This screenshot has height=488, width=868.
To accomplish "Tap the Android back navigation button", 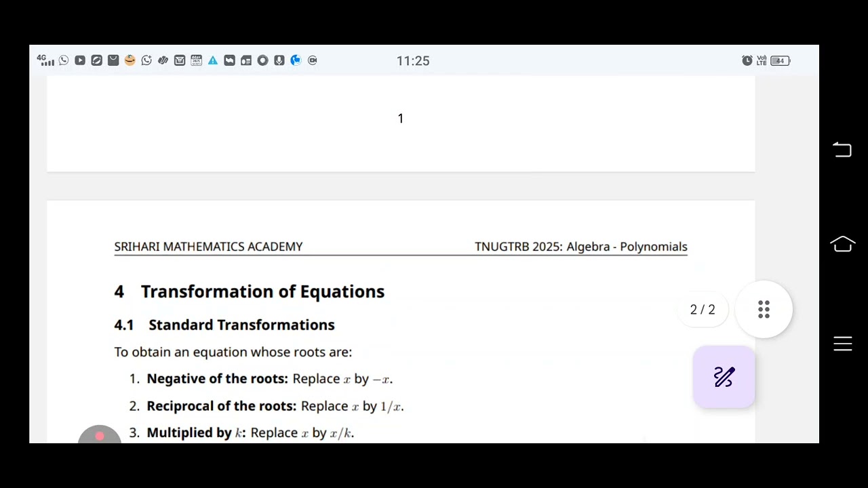I will [842, 150].
